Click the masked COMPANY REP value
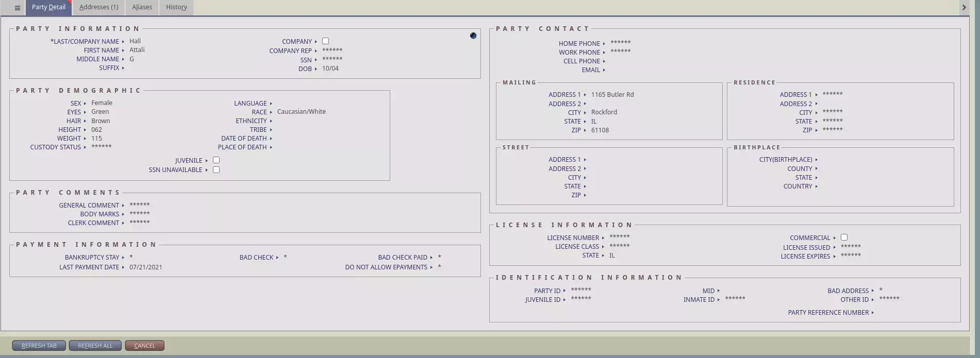The width and height of the screenshot is (980, 358). (x=332, y=50)
